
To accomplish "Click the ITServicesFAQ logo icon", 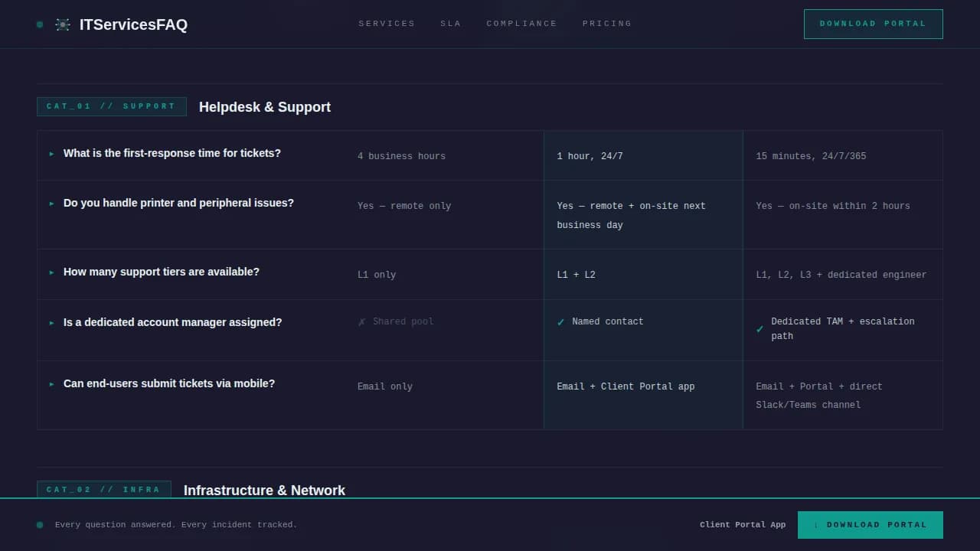I will pyautogui.click(x=62, y=24).
